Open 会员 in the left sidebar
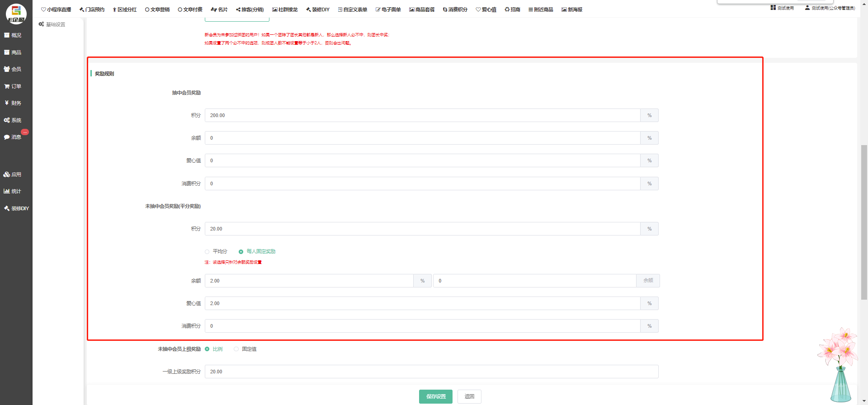The image size is (868, 405). pos(13,69)
